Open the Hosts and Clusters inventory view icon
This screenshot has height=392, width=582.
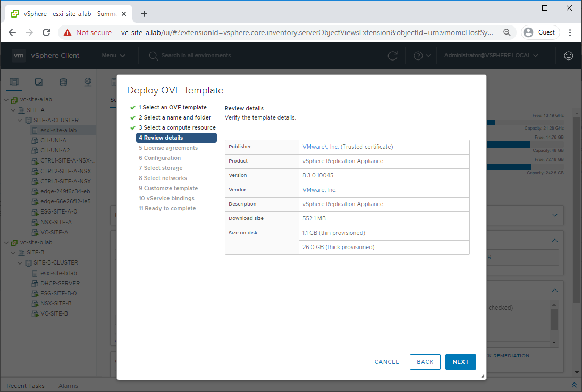(14, 82)
